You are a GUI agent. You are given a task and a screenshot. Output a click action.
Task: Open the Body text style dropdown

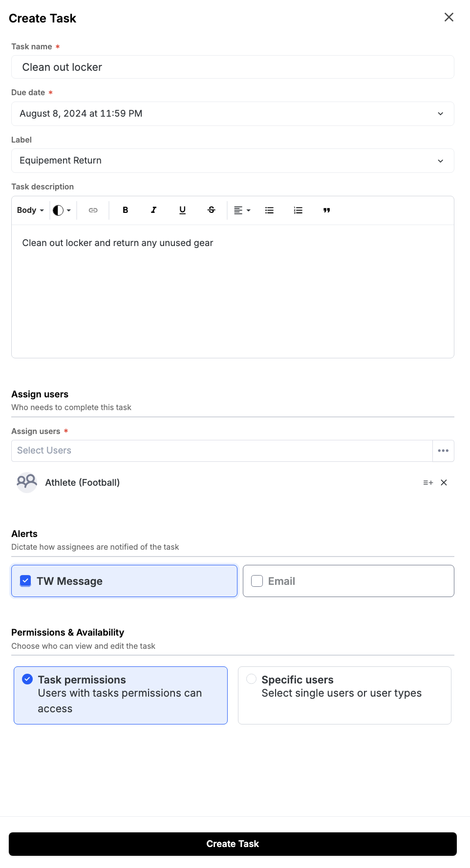tap(30, 210)
